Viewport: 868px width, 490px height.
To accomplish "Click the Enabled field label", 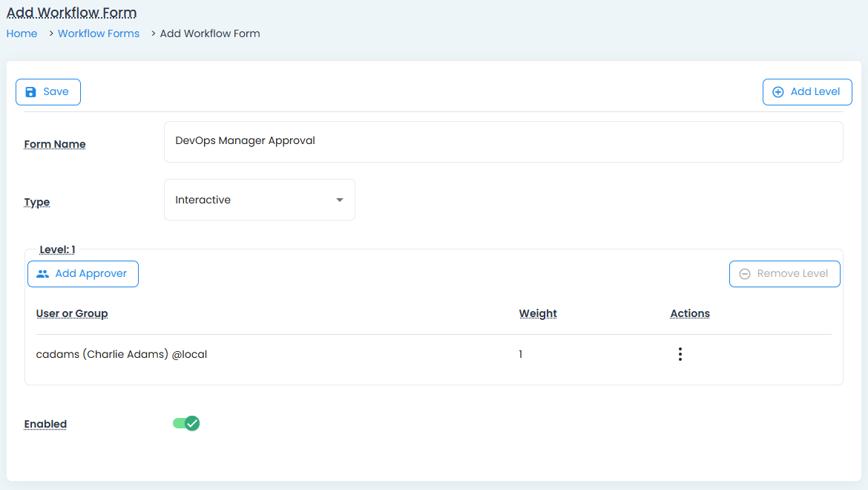I will click(45, 424).
